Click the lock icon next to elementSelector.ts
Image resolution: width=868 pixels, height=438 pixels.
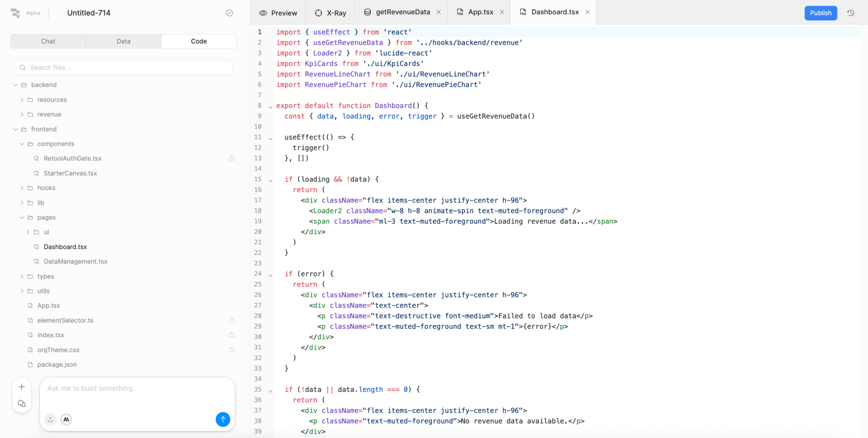[x=231, y=320]
